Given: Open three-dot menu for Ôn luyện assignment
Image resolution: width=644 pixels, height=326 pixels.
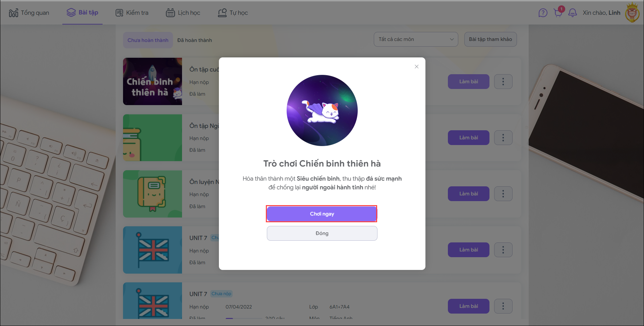Looking at the screenshot, I should [x=503, y=194].
